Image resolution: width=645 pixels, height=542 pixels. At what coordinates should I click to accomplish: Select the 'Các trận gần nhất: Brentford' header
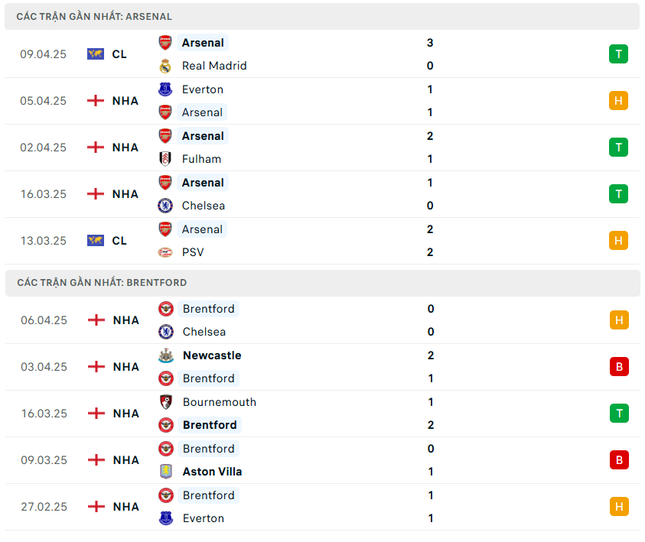click(322, 283)
